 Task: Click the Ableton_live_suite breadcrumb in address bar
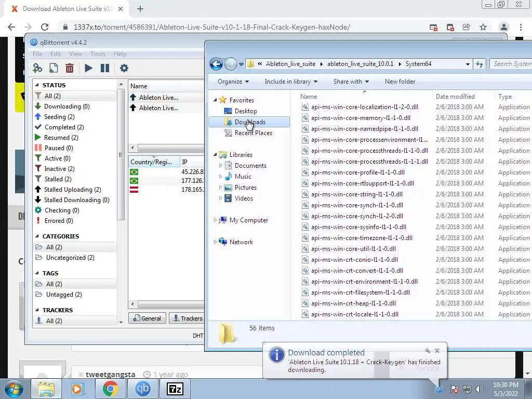tap(290, 64)
